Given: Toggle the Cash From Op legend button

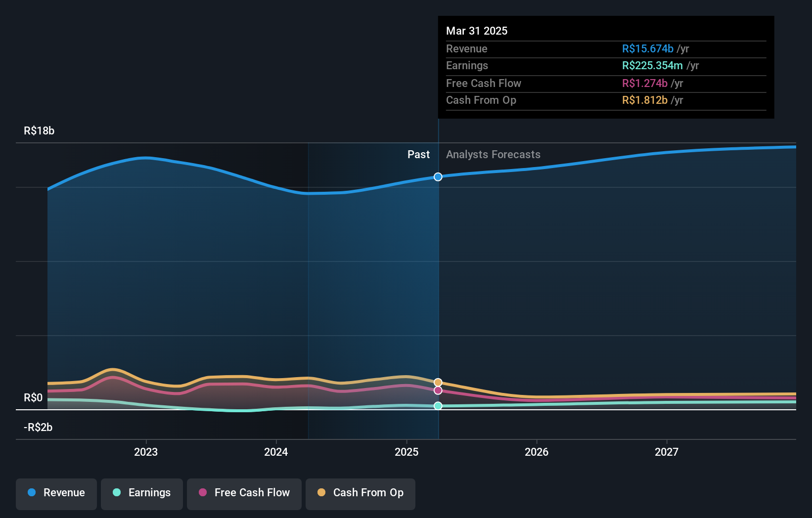Looking at the screenshot, I should click(361, 494).
